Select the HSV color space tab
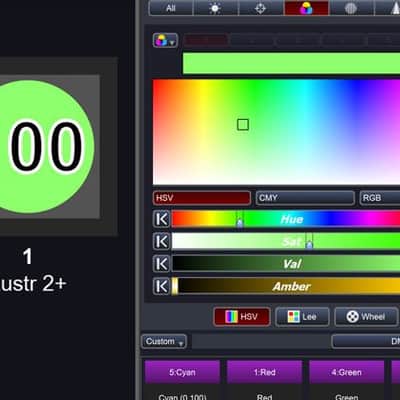Screen dimensions: 400x400 pyautogui.click(x=202, y=198)
